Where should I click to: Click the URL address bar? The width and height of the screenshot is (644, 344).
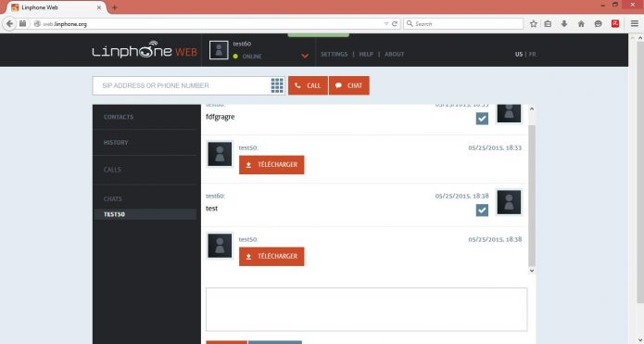point(209,24)
